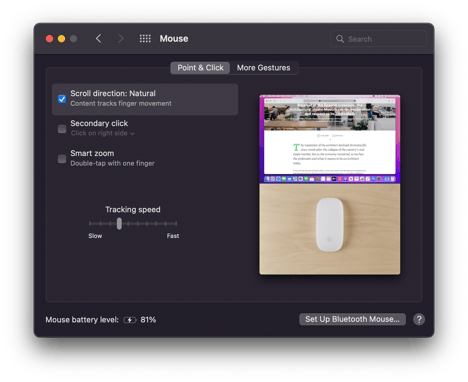468x382 pixels.
Task: Open help with the question mark button
Action: [419, 319]
